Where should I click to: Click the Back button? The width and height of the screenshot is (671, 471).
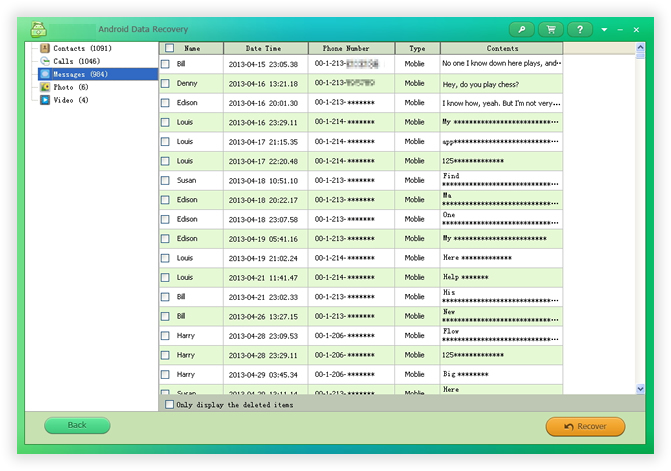pos(77,425)
